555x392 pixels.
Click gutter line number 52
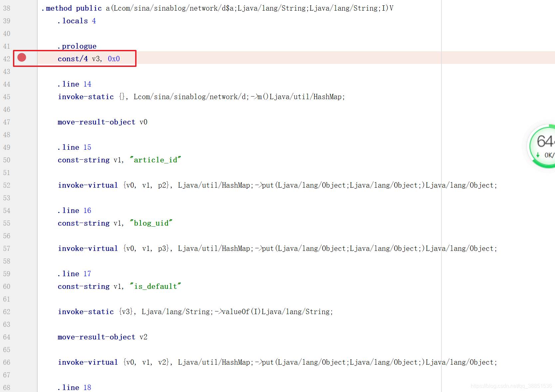pos(7,185)
